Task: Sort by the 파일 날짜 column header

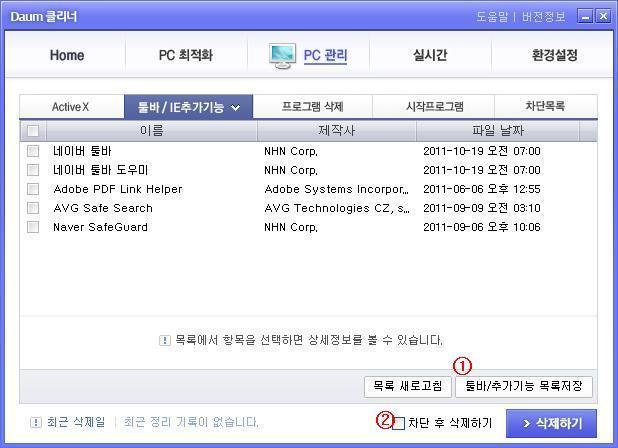Action: click(498, 131)
